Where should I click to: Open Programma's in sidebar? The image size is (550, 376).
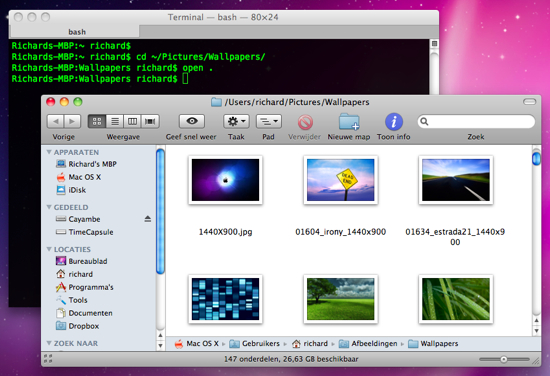tap(85, 287)
